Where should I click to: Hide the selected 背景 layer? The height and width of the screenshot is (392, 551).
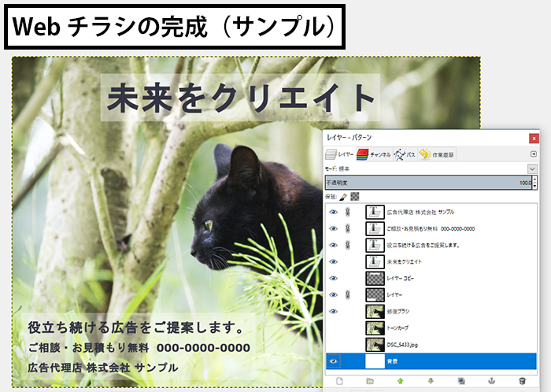point(333,361)
